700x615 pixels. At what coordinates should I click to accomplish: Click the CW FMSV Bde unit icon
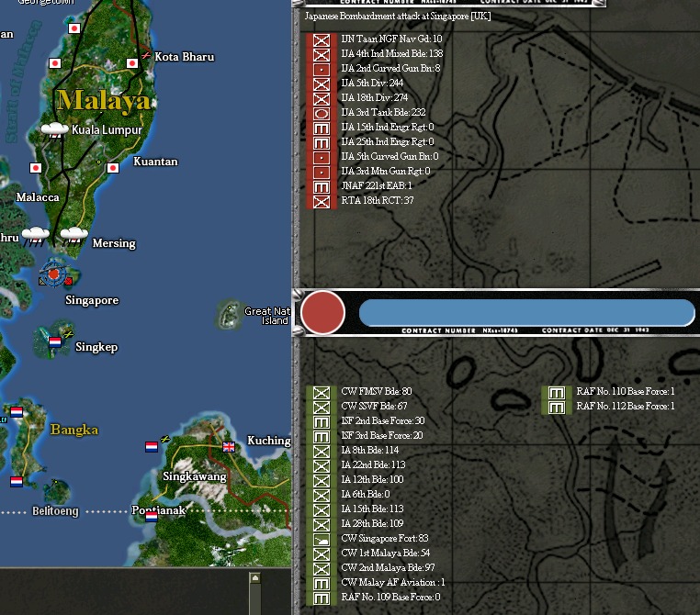click(x=322, y=393)
